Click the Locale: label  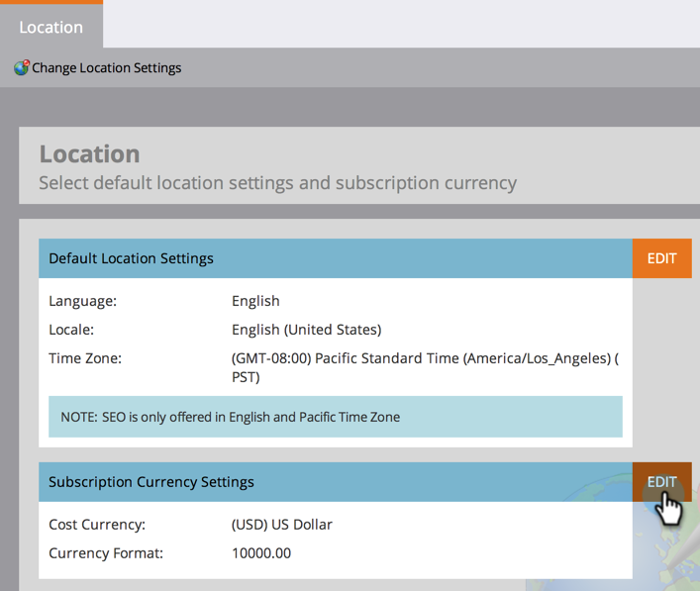[x=71, y=330]
